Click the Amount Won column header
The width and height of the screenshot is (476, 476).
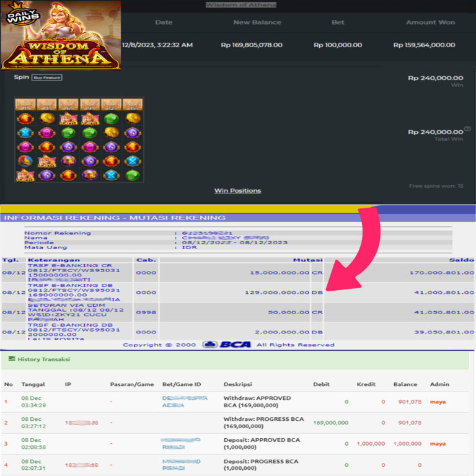430,22
